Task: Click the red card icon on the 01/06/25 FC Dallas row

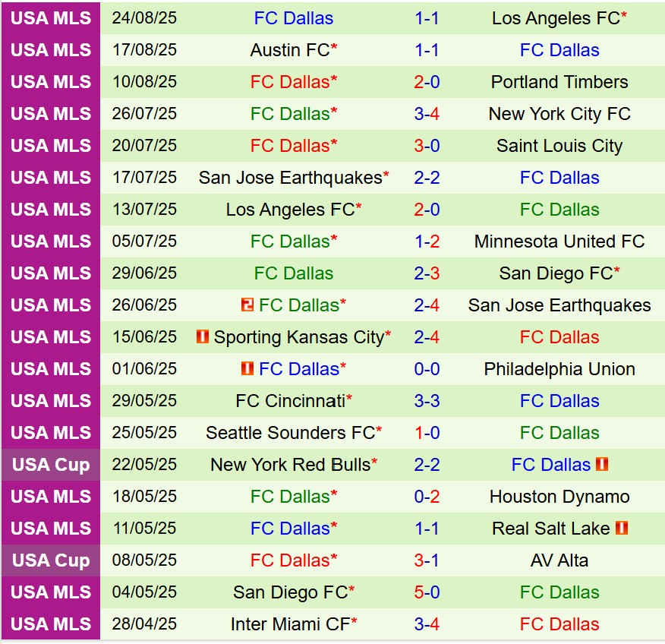Action: point(247,368)
